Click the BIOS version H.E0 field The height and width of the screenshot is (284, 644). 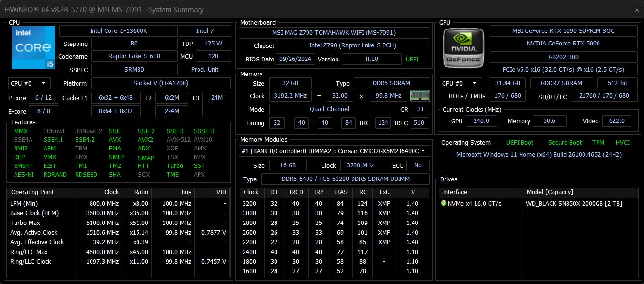coord(372,59)
